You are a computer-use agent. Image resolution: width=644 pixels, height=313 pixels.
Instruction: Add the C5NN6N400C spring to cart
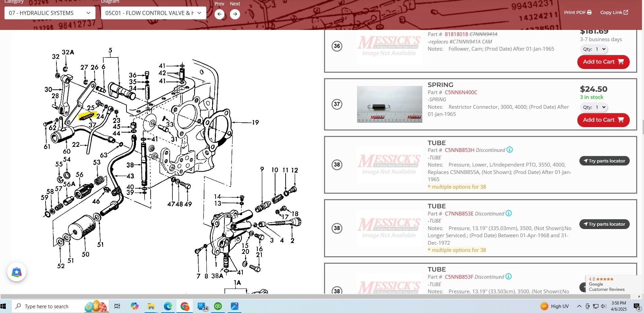603,120
